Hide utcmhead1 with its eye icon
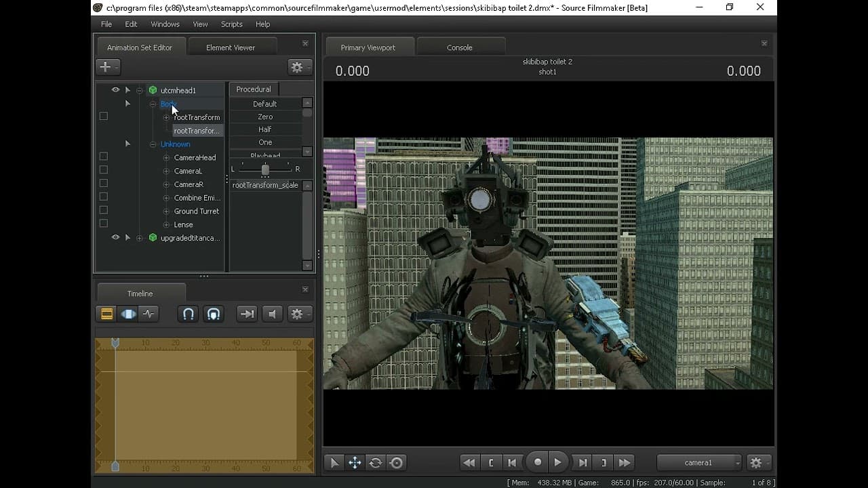The width and height of the screenshot is (868, 488). (x=115, y=90)
